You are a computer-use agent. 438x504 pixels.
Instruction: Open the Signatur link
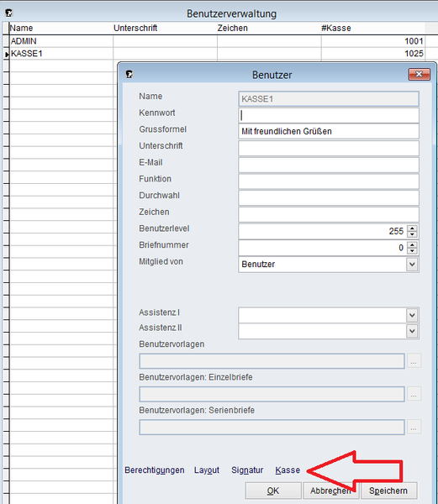coord(247,470)
